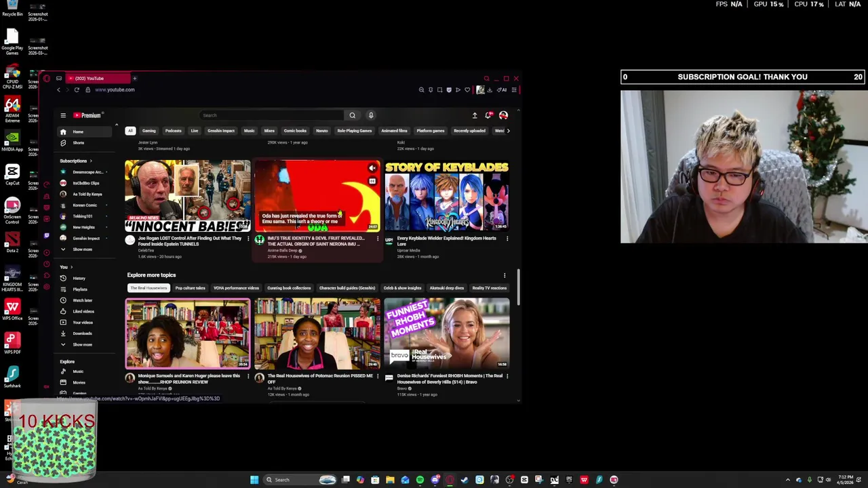The image size is (868, 488).
Task: Select Pop culture takes topic chip
Action: point(190,288)
